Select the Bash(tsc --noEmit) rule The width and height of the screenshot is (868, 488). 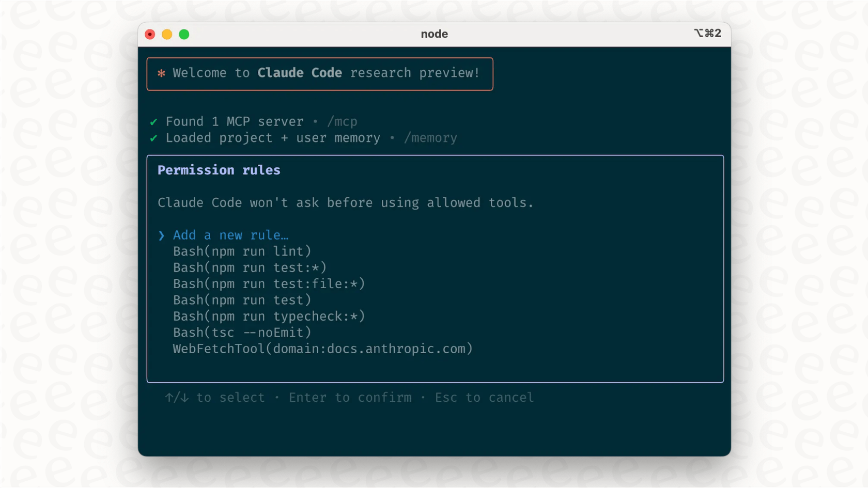[x=242, y=333]
